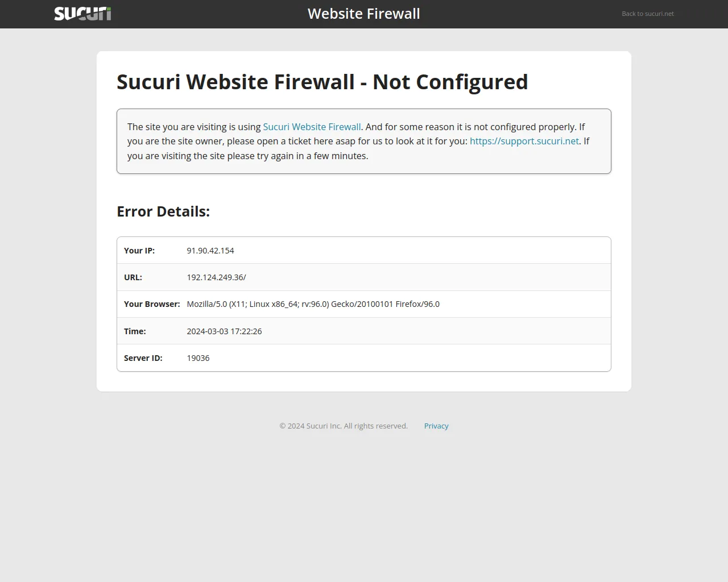Click the 'Website Firewall' header title
The width and height of the screenshot is (728, 582).
coord(364,14)
